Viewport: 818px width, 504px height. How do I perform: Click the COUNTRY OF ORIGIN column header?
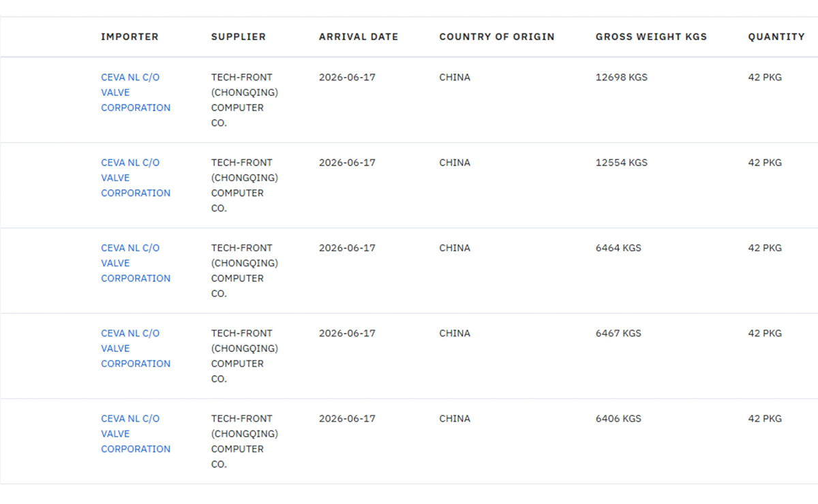coord(497,37)
